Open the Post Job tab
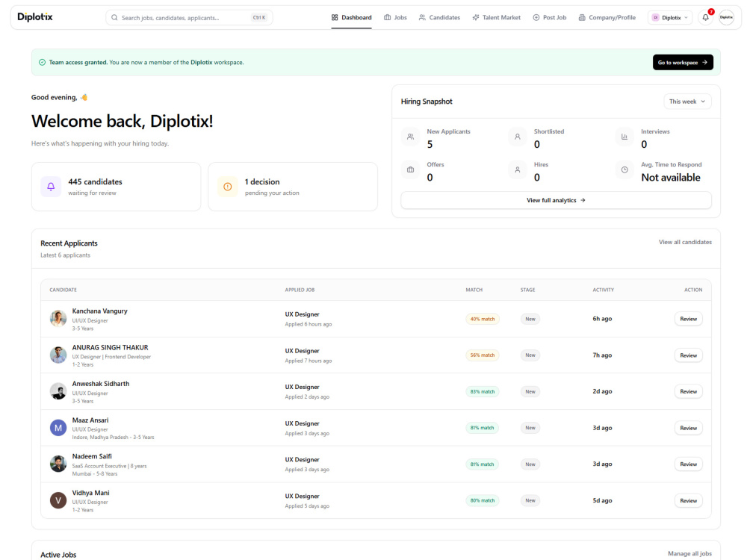 point(549,18)
